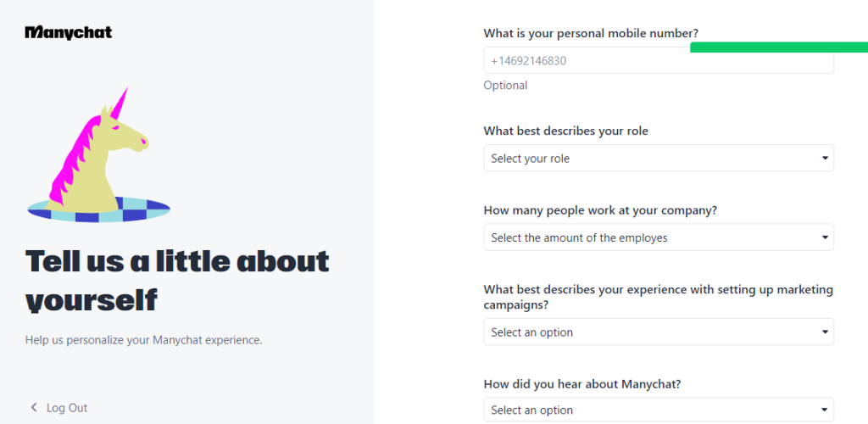Open the Select your role dropdown

pos(659,159)
